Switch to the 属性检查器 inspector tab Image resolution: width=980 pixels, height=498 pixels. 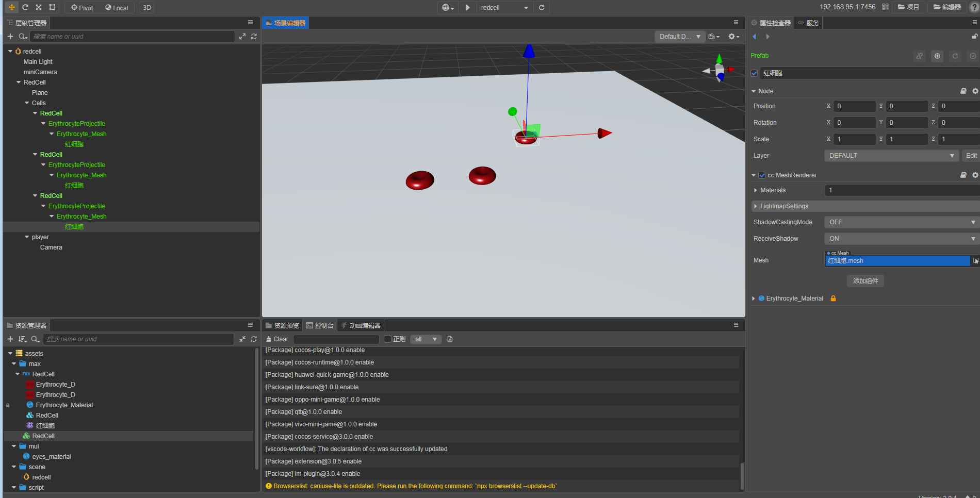(x=771, y=23)
